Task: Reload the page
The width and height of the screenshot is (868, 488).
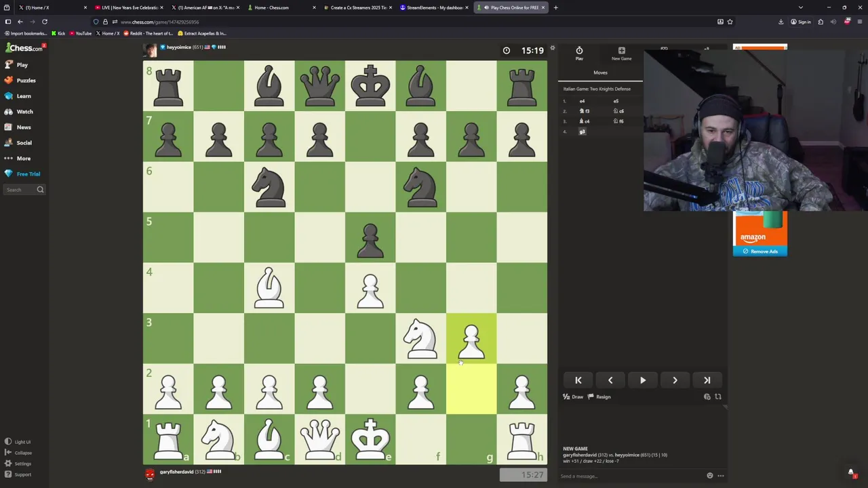Action: click(x=45, y=22)
